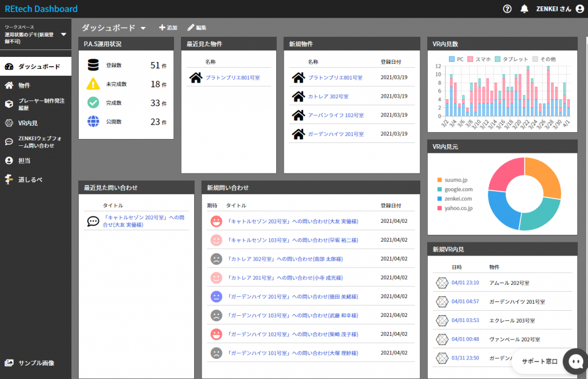Open VR viewing 04/01 23:10 link
The image size is (588, 379).
click(x=465, y=283)
